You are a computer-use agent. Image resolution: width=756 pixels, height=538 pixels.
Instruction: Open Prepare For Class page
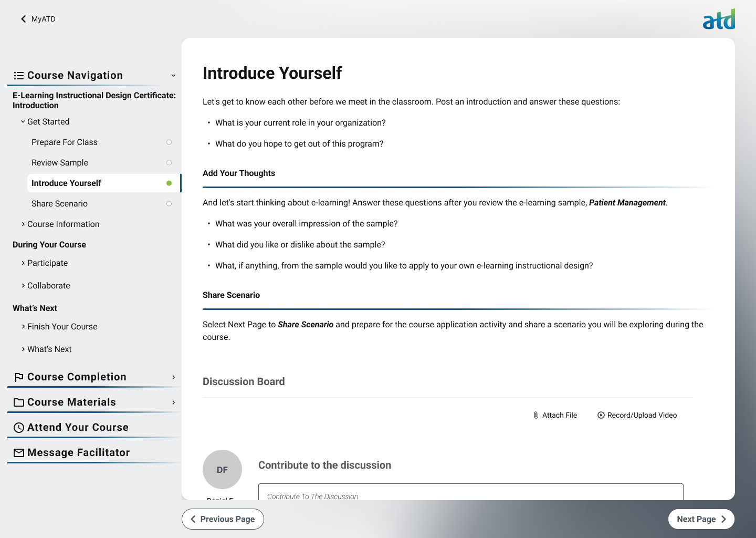[x=65, y=142]
